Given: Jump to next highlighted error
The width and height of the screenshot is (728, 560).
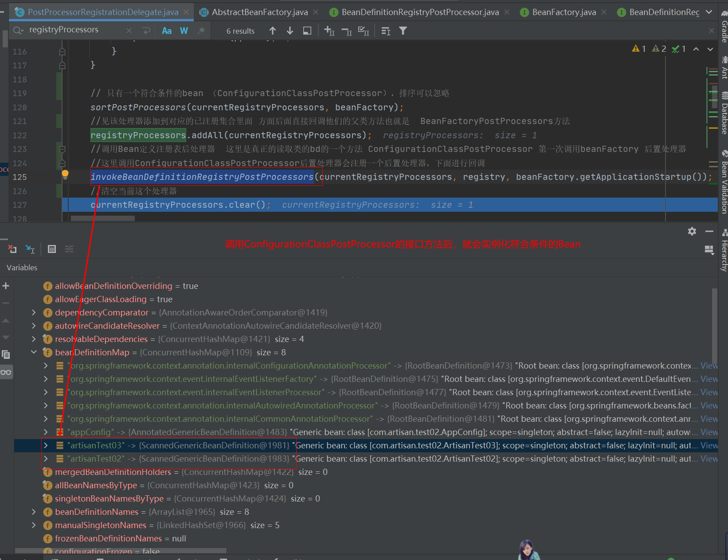Looking at the screenshot, I should (x=710, y=49).
